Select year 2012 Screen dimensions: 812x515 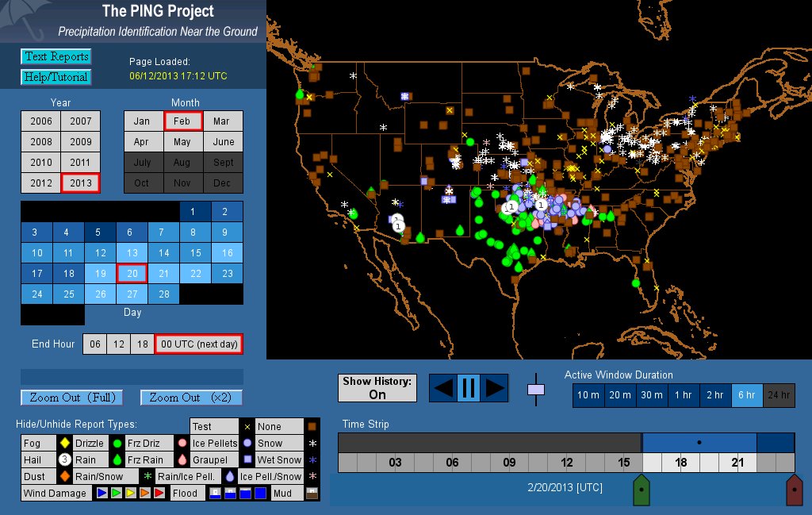coord(41,183)
